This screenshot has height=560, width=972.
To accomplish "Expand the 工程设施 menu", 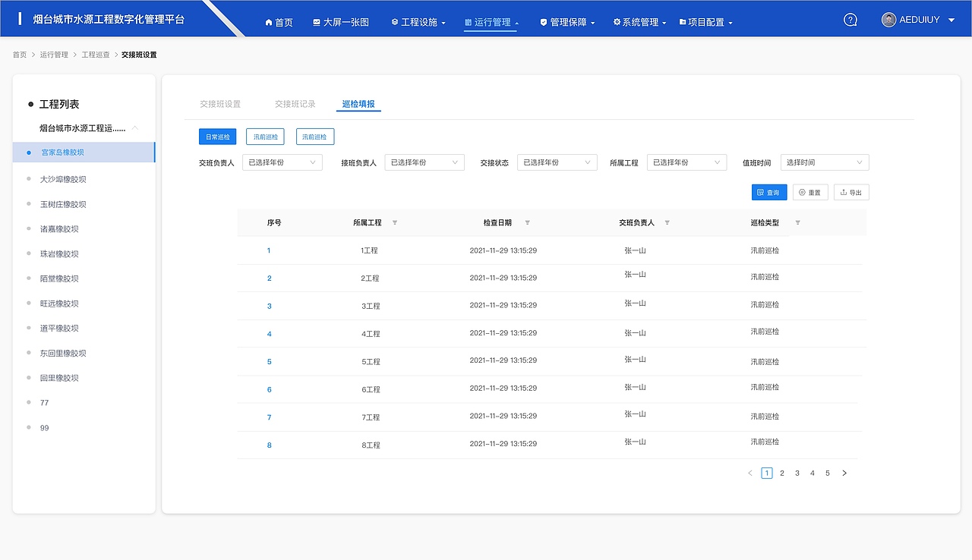I will click(418, 23).
